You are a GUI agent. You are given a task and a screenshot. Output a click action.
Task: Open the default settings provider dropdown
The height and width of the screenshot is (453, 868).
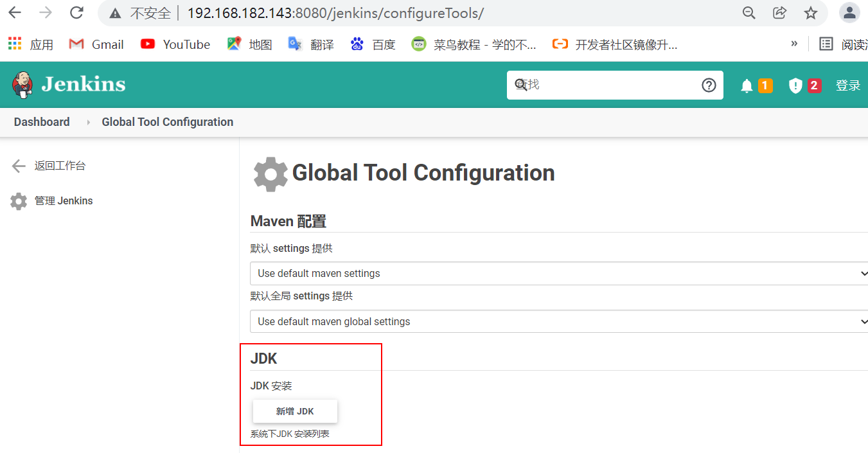pyautogui.click(x=558, y=273)
